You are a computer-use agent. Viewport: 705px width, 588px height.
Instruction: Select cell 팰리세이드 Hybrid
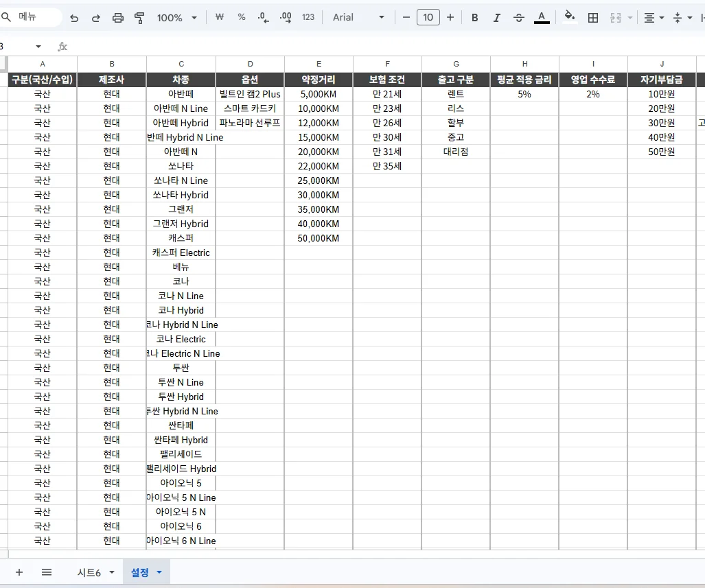point(181,469)
